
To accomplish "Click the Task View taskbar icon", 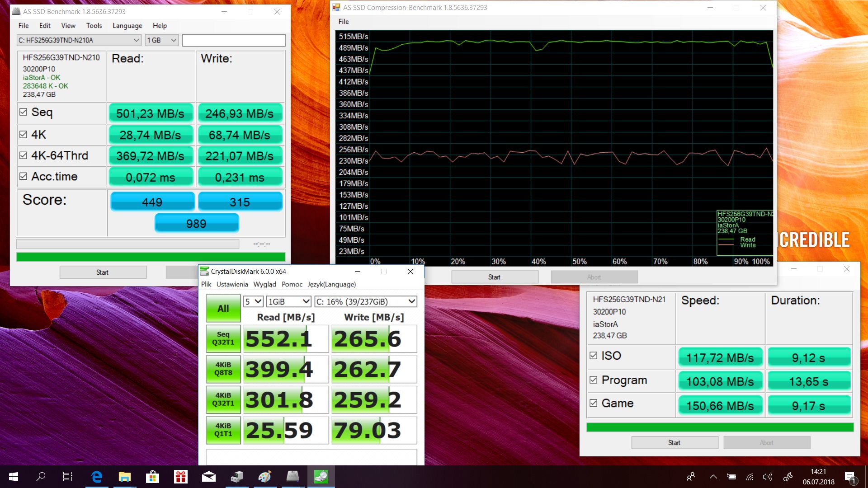I will (x=68, y=477).
